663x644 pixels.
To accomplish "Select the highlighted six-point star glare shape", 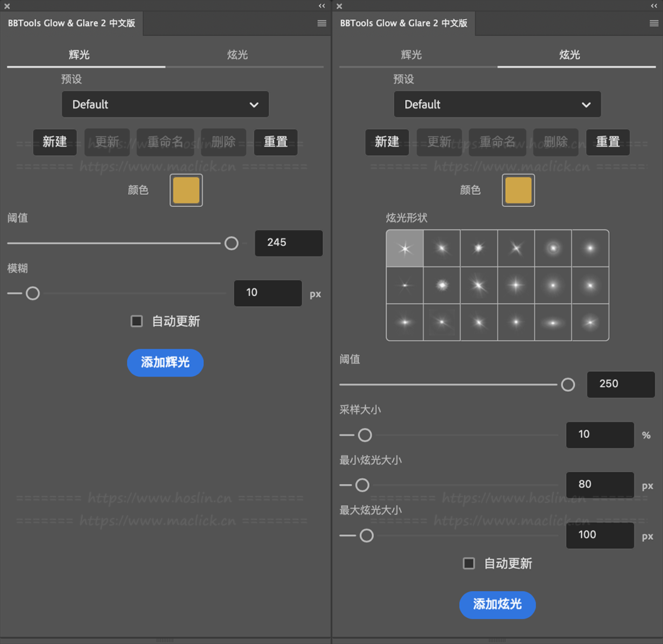I will pyautogui.click(x=404, y=249).
